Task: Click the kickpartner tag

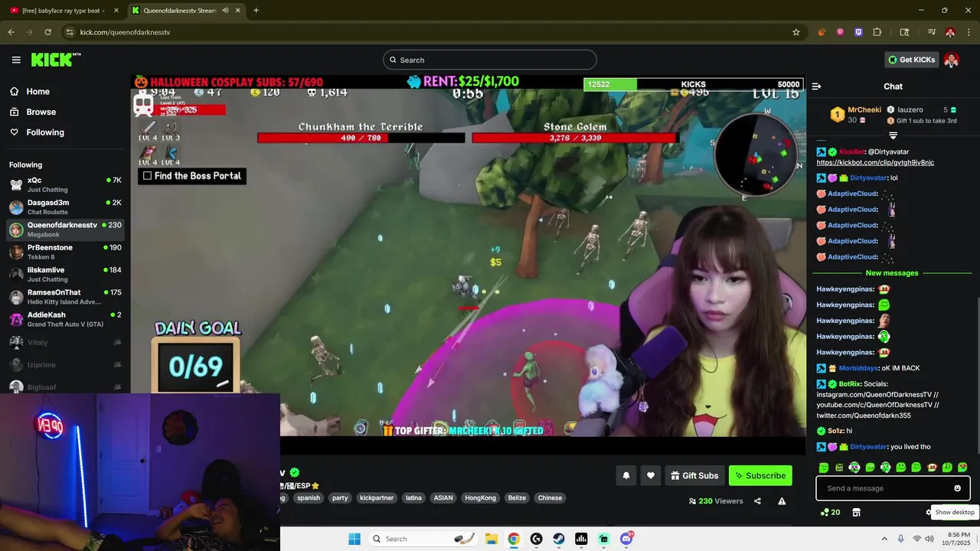Action: [377, 498]
